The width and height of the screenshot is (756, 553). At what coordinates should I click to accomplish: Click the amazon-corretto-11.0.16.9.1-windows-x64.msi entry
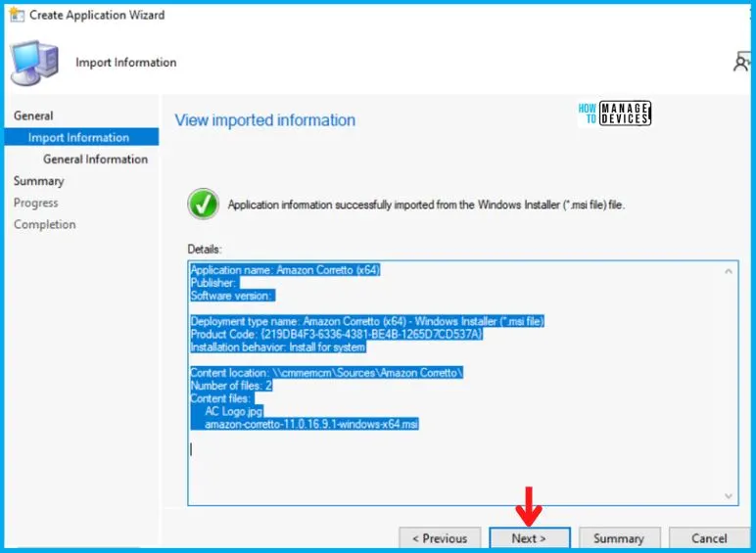coord(311,425)
